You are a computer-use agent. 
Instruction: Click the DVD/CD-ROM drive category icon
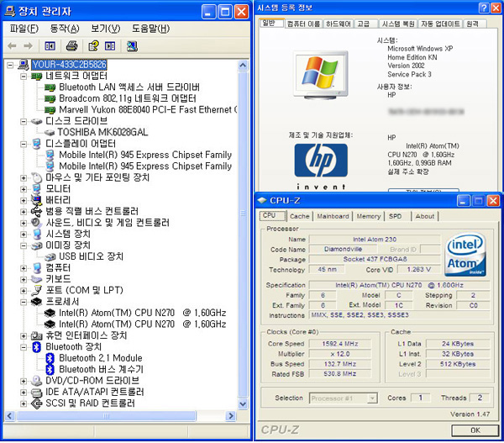tap(37, 381)
